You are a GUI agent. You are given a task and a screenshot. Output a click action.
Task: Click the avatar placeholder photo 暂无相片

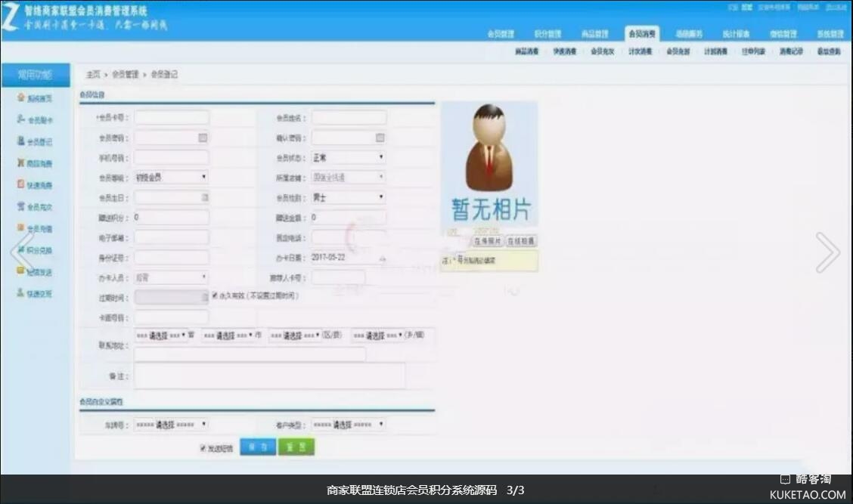click(489, 164)
